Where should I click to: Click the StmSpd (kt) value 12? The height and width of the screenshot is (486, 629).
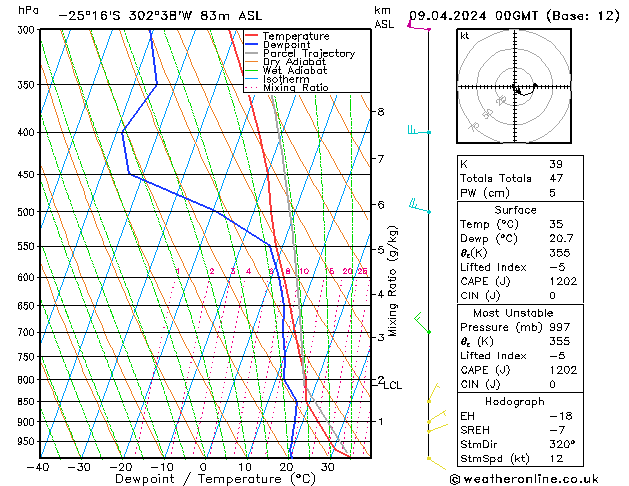(x=556, y=458)
